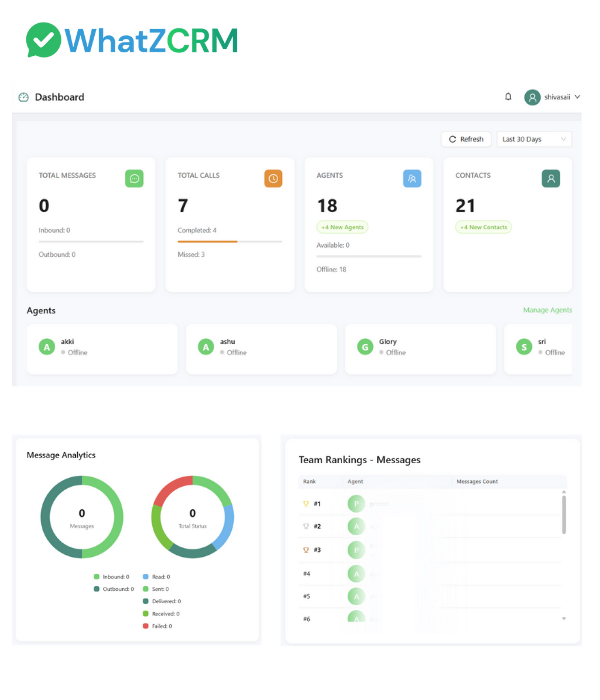The image size is (600, 700).
Task: Click the Contacts card person icon
Action: pos(551,178)
